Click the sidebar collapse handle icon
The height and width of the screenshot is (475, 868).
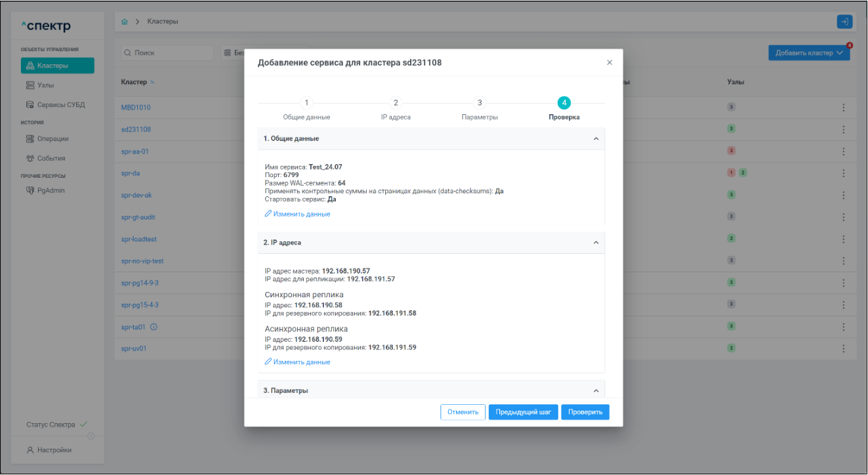[91, 436]
